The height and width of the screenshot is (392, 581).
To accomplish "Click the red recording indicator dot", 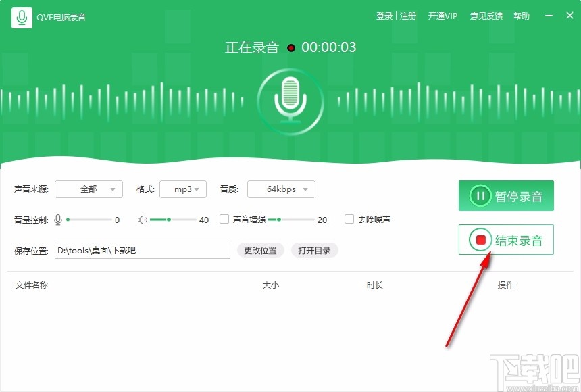I will [x=290, y=48].
